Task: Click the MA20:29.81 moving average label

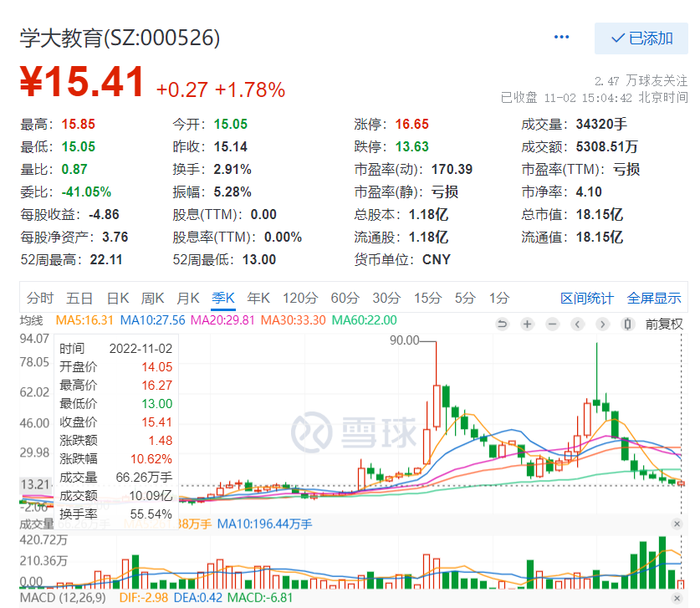Action: pyautogui.click(x=222, y=320)
